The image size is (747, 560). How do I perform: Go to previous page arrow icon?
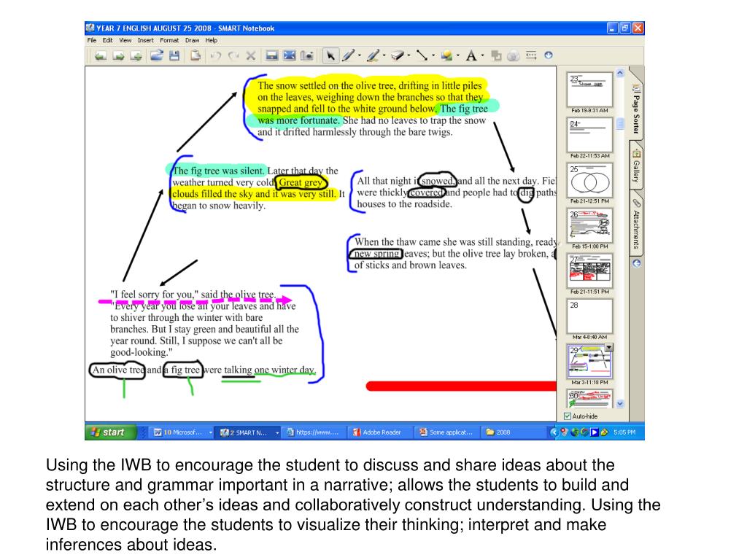click(x=100, y=56)
